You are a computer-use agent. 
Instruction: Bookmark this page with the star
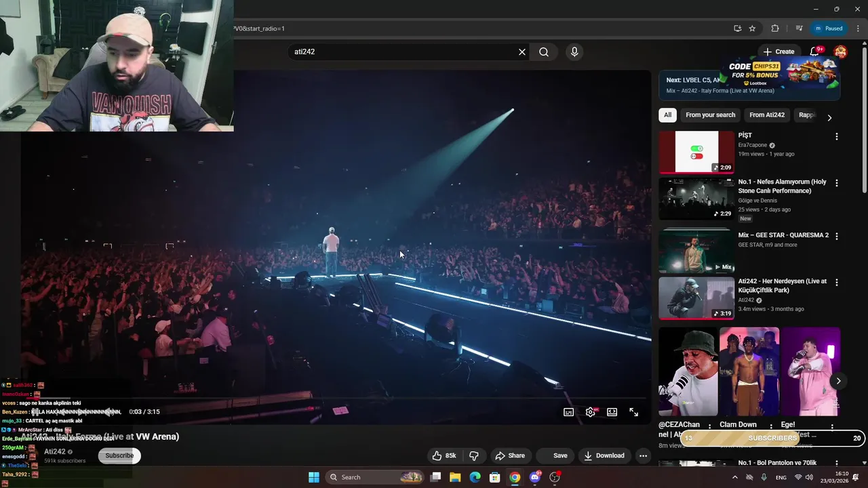click(x=752, y=28)
